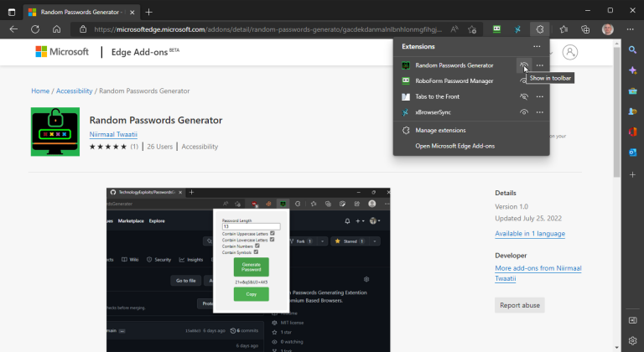Open sidebar Tools briefcase icon
644x352 pixels.
coord(632,91)
